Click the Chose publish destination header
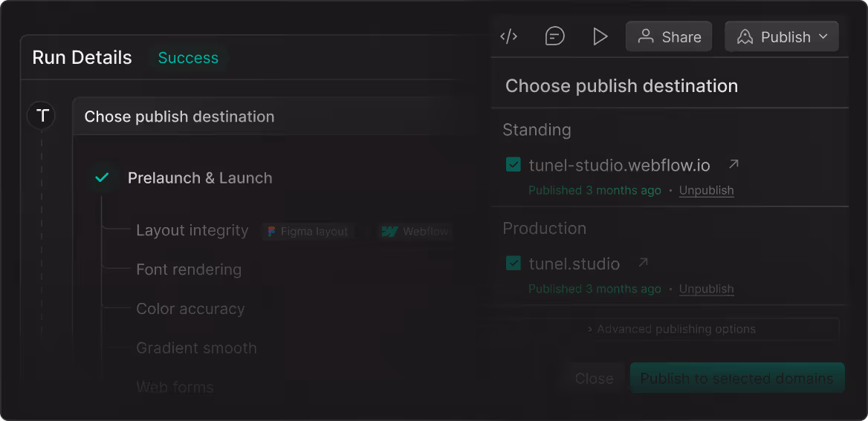This screenshot has width=868, height=421. coord(179,117)
